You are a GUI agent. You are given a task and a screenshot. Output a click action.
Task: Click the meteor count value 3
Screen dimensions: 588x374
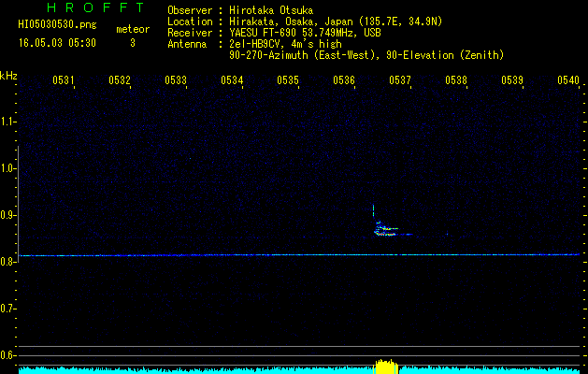(133, 43)
